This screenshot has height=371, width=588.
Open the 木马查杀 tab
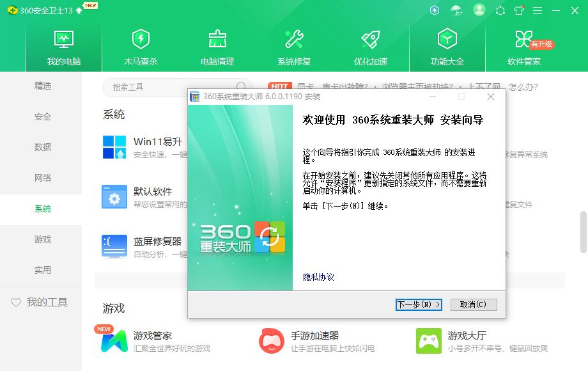pyautogui.click(x=141, y=47)
